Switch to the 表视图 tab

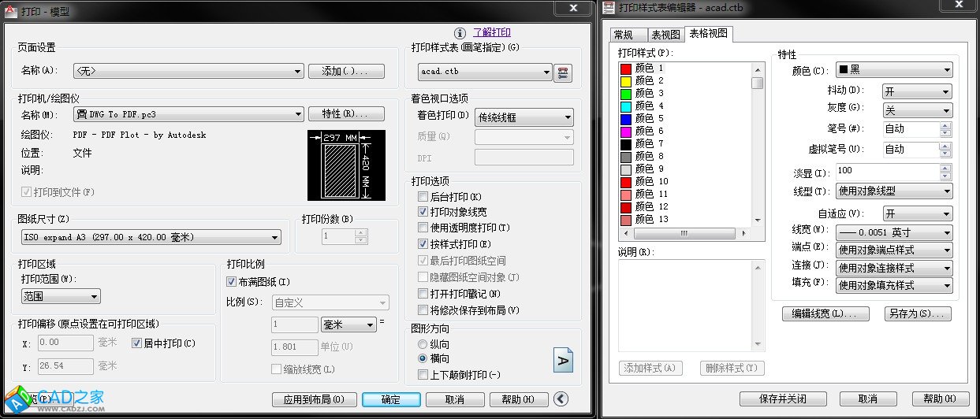coord(665,35)
